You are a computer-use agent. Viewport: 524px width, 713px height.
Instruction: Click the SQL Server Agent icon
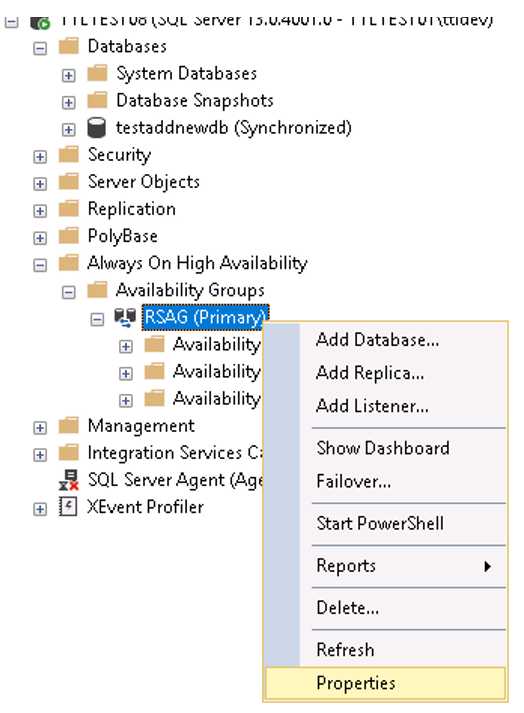(69, 480)
